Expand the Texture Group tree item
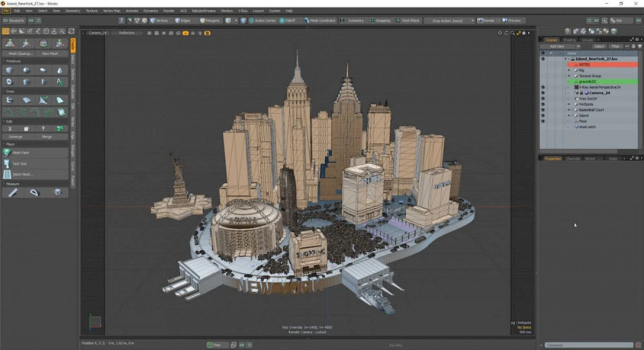The width and height of the screenshot is (644, 350). point(569,76)
